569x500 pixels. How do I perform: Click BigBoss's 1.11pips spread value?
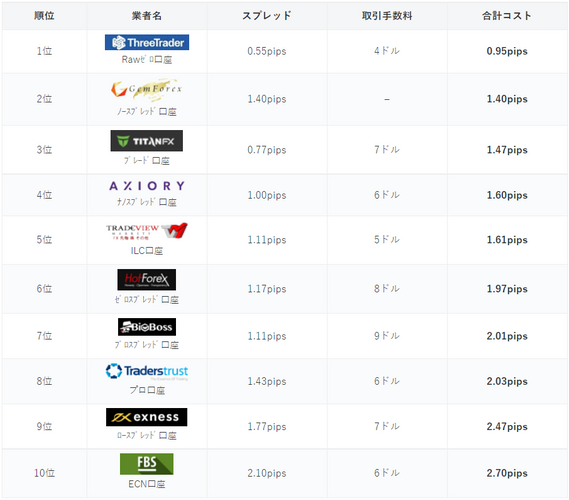[267, 336]
